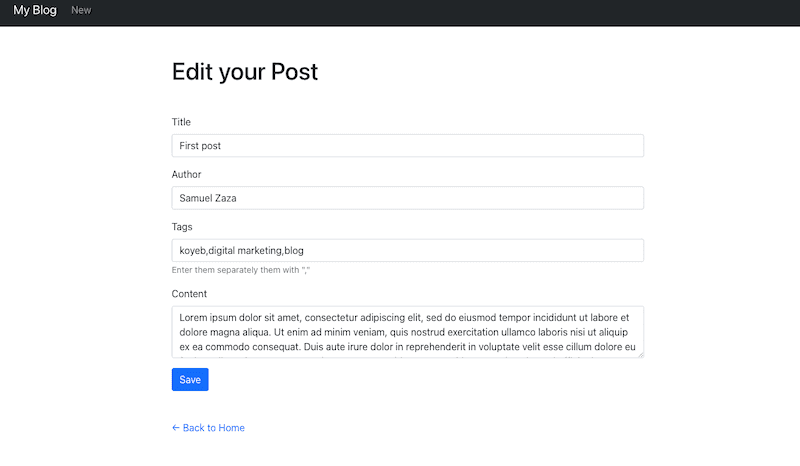The width and height of the screenshot is (800, 466).
Task: Click the Content field label
Action: click(189, 294)
